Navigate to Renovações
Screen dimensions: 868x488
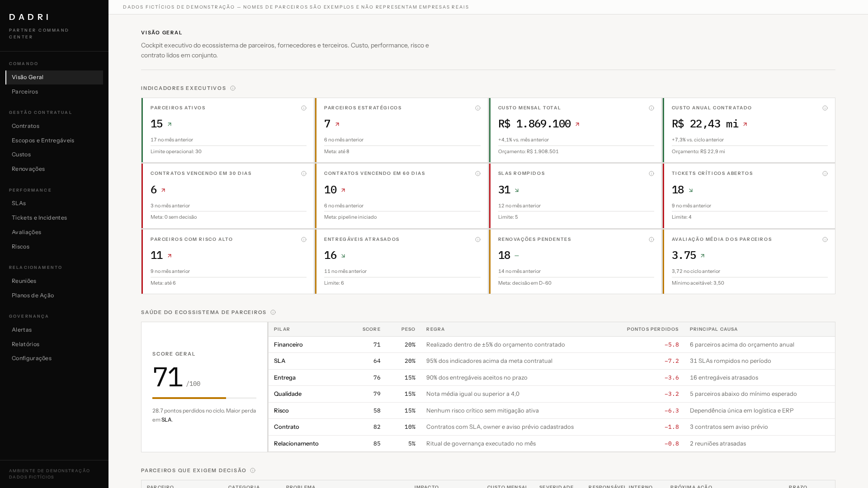[54, 169]
